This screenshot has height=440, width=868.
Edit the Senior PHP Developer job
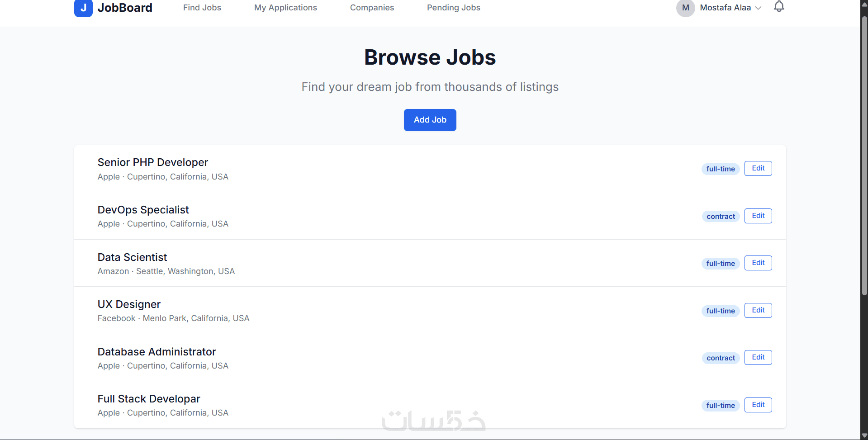click(x=758, y=168)
